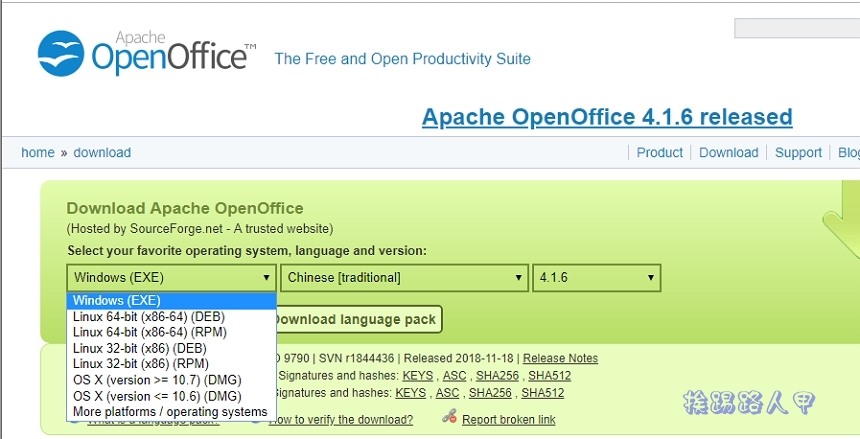860x439 pixels.
Task: Select OS X (version >= 10.7) (DMG)
Action: coord(171,380)
